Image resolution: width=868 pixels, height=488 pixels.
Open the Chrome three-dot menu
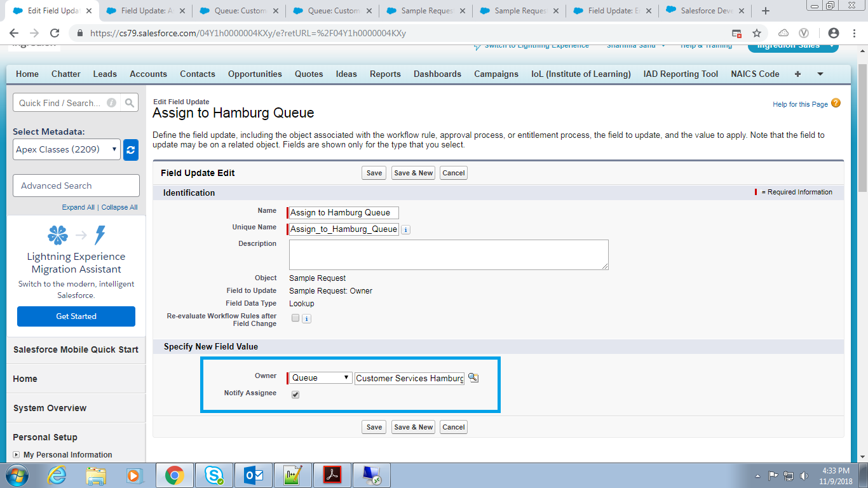[x=853, y=33]
